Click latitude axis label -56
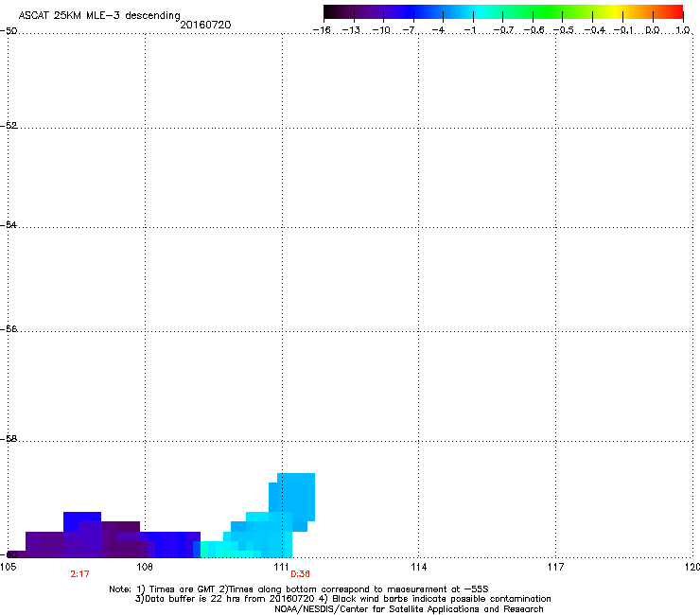This screenshot has height=615, width=700. coord(9,328)
